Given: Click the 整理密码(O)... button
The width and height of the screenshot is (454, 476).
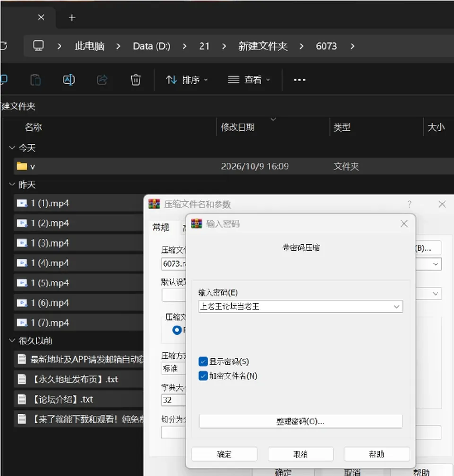Looking at the screenshot, I should (x=300, y=422).
